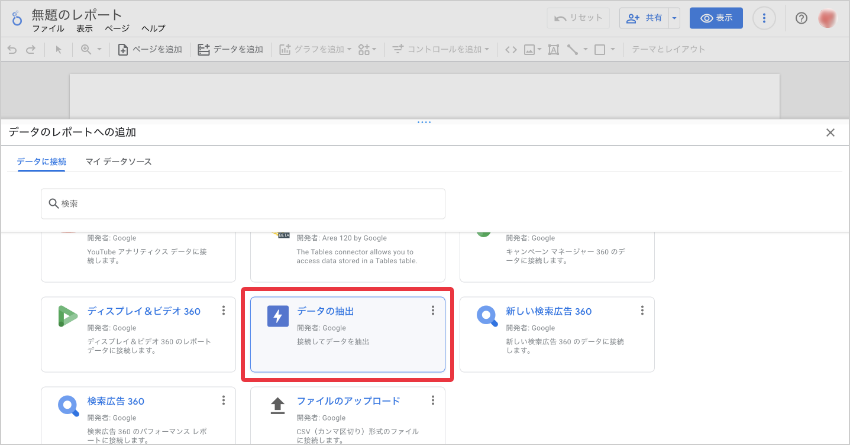The width and height of the screenshot is (850, 445).
Task: Open グラフを追加 dropdown
Action: (x=315, y=49)
